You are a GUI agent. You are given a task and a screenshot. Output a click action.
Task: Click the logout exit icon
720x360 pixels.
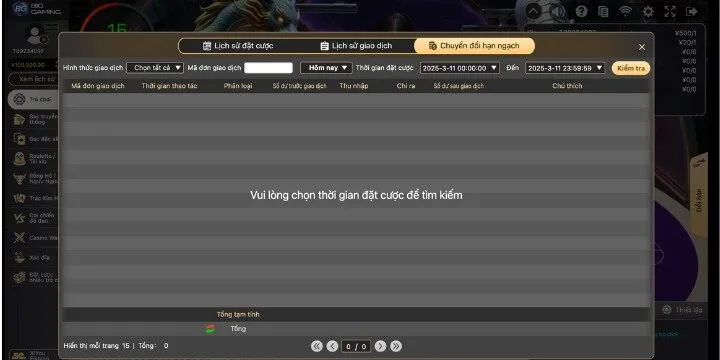coord(692,11)
